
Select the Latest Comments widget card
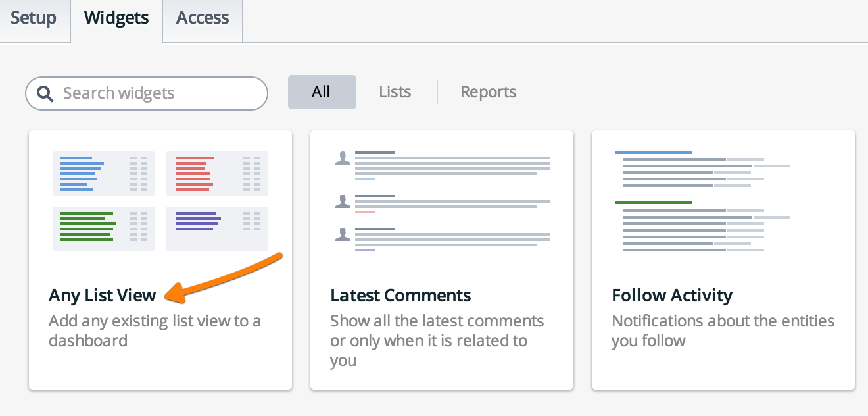click(441, 259)
